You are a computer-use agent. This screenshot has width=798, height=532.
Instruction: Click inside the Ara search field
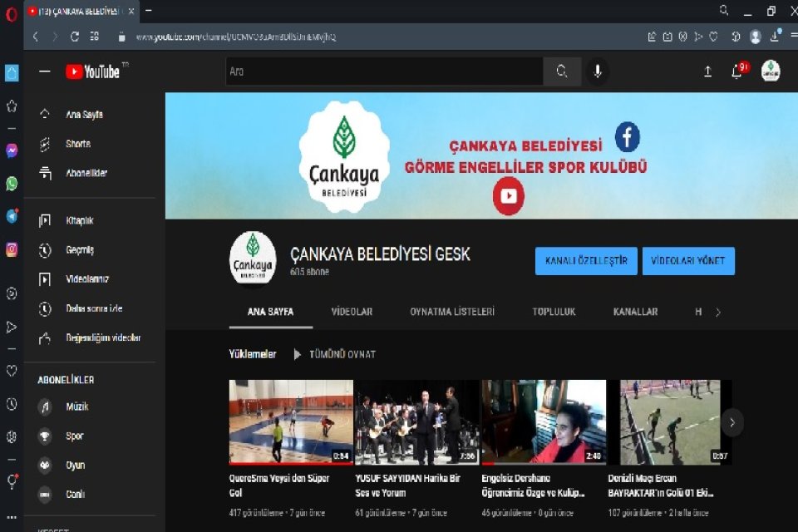382,71
